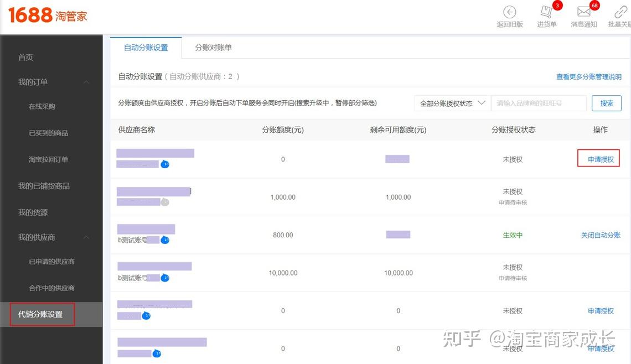
Task: Click the notification badge showing 68
Action: point(593,6)
